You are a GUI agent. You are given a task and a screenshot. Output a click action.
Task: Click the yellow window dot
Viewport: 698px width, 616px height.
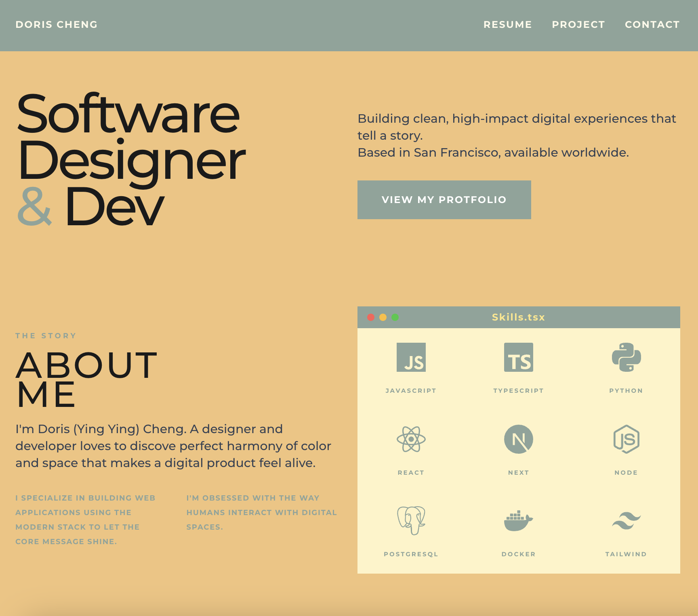click(383, 317)
